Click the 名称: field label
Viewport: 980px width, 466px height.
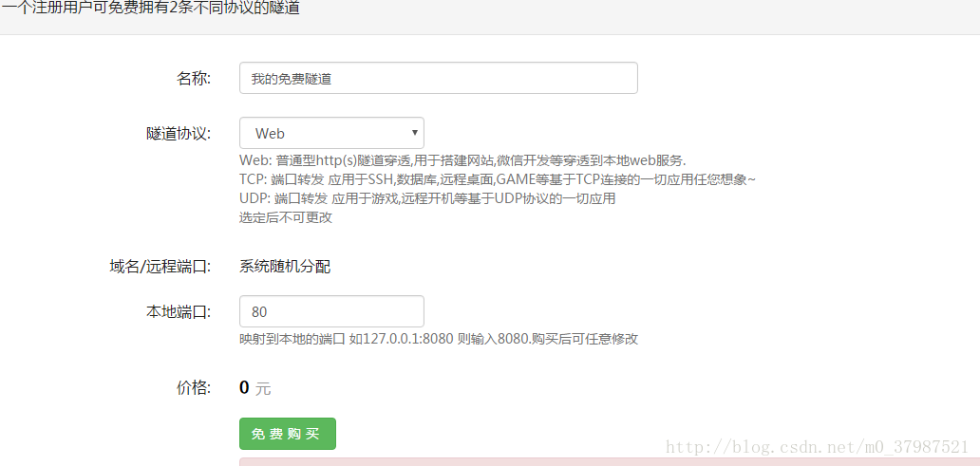tap(193, 79)
